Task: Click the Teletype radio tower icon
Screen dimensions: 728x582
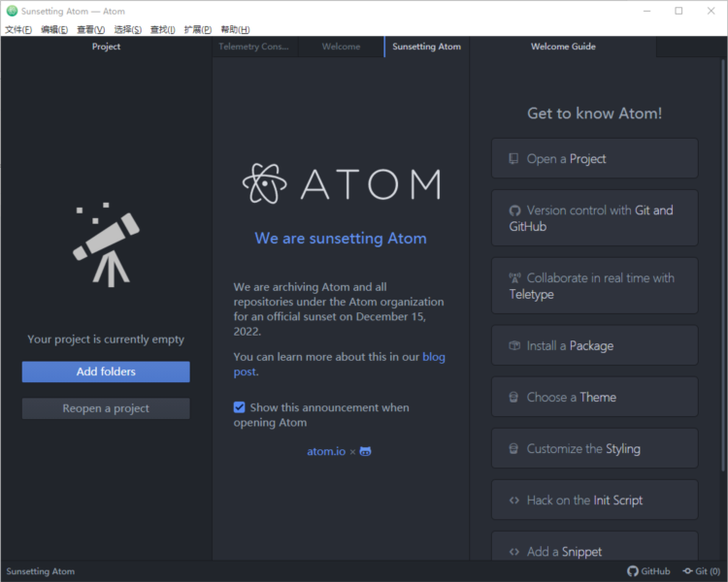Action: point(514,278)
